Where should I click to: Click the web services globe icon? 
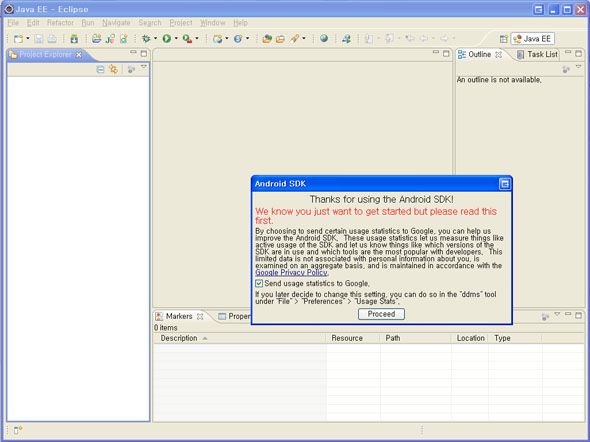point(238,39)
